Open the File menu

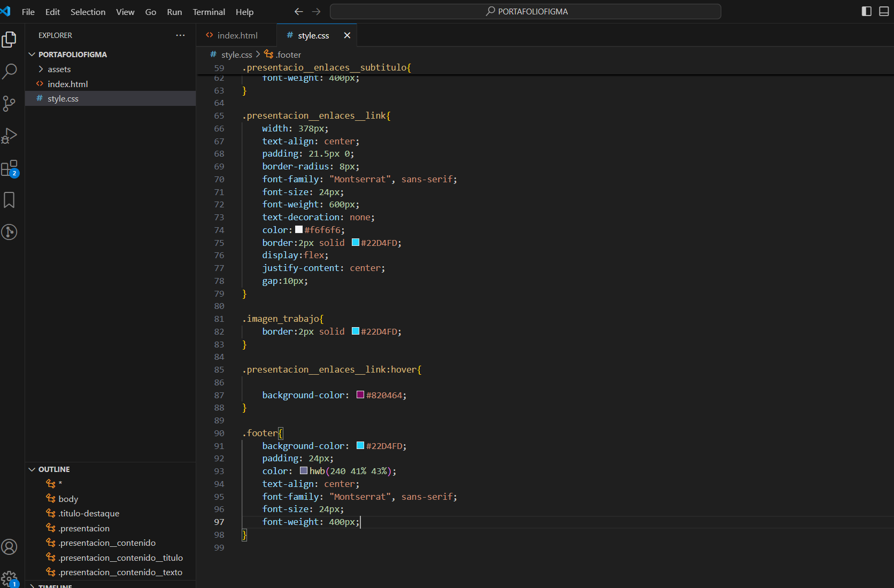28,12
